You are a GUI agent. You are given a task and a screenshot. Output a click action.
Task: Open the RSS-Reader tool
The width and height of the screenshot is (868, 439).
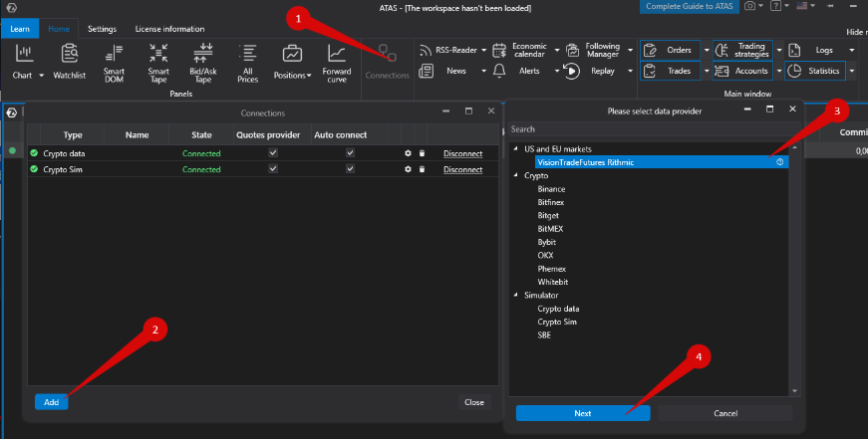pos(448,51)
